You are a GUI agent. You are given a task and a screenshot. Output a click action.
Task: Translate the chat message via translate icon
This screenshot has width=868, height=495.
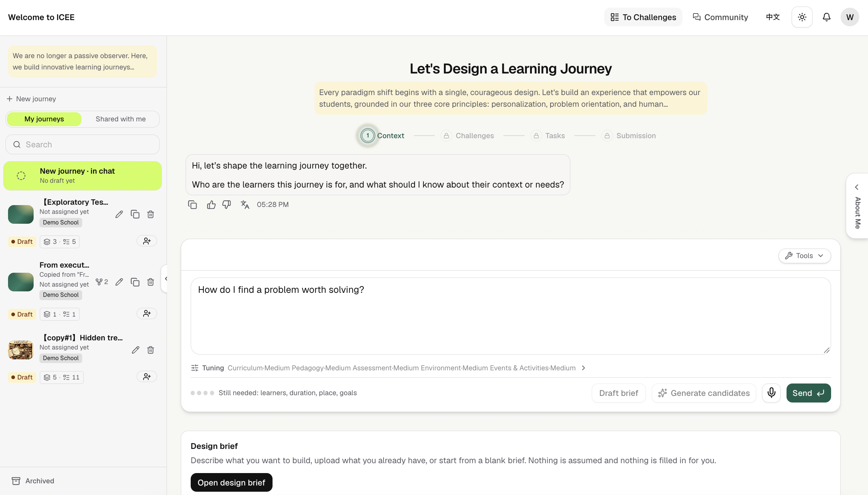[245, 205]
